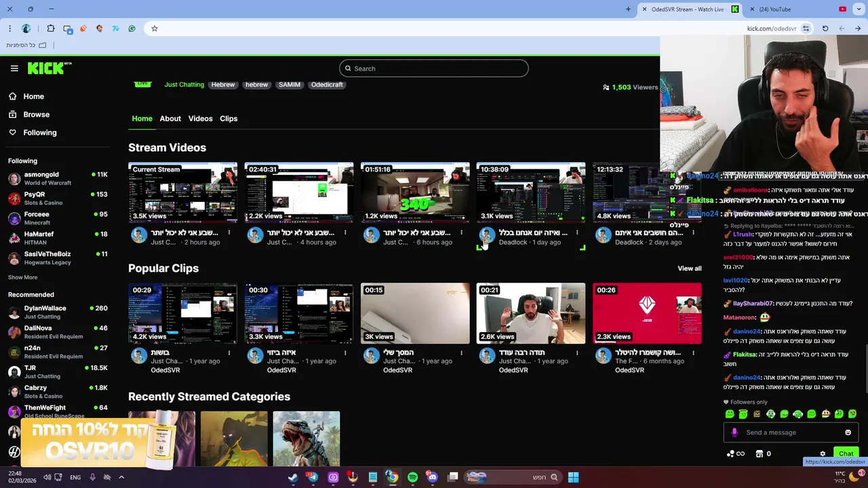
Task: Open options menu for 00:29 clip
Action: coord(229,352)
